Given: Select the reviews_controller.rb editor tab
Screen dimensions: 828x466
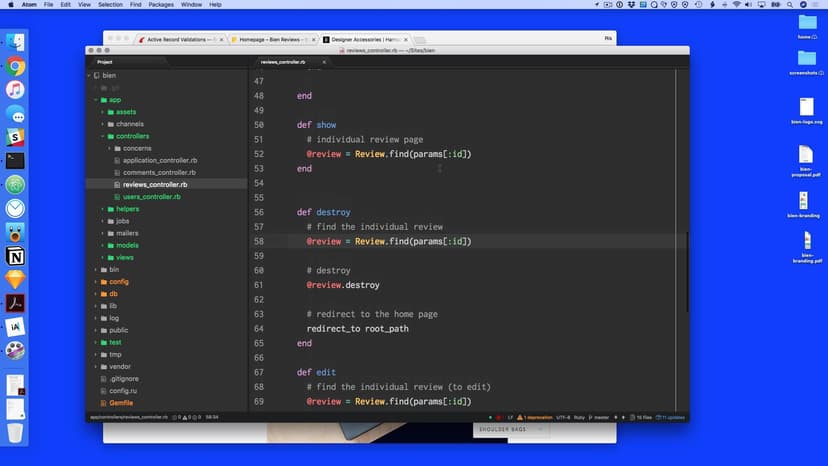Looking at the screenshot, I should pyautogui.click(x=284, y=62).
